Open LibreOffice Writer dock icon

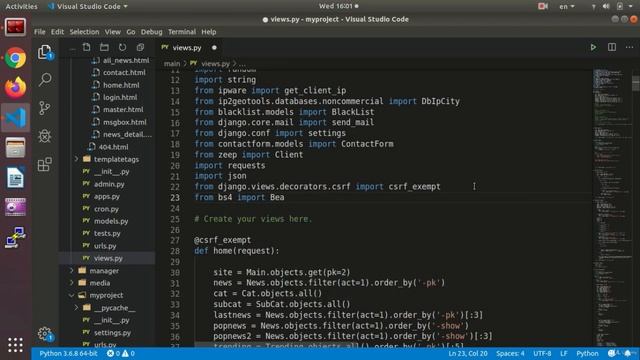(x=16, y=178)
